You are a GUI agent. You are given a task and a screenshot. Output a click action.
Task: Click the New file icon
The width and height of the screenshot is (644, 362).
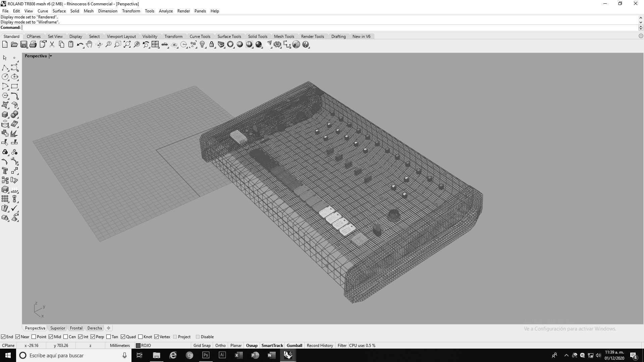pyautogui.click(x=5, y=45)
